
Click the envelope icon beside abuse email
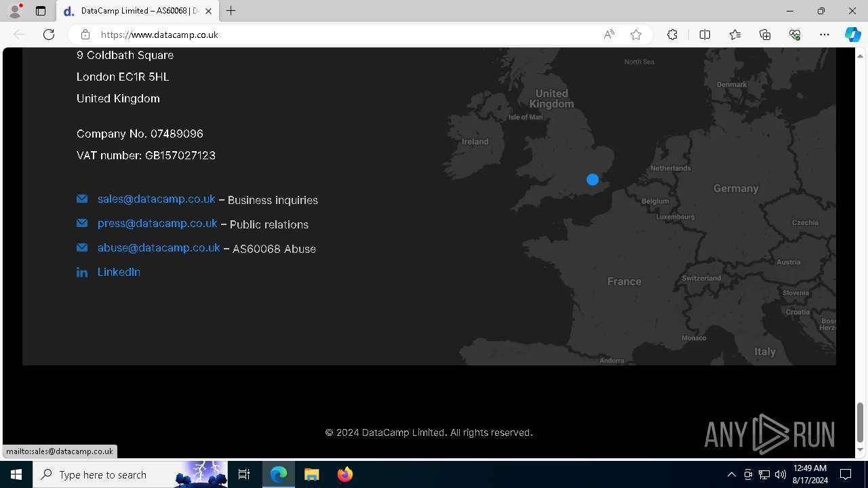[82, 248]
